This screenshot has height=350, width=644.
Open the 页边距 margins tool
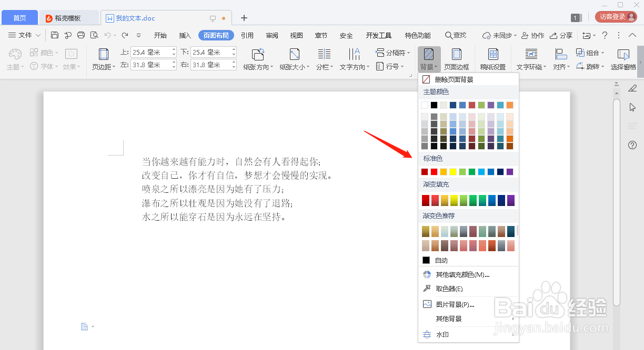(104, 59)
